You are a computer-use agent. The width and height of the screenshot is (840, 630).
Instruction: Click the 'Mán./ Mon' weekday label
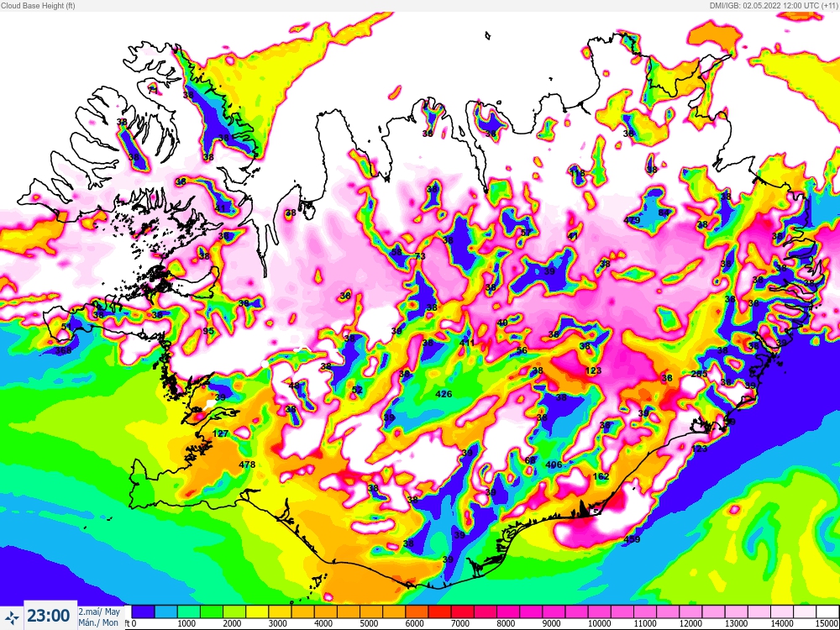click(x=98, y=622)
